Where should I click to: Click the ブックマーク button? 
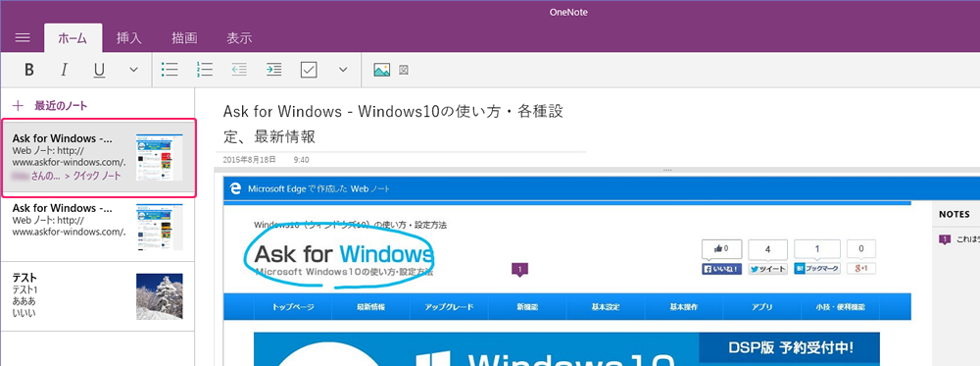(x=817, y=269)
